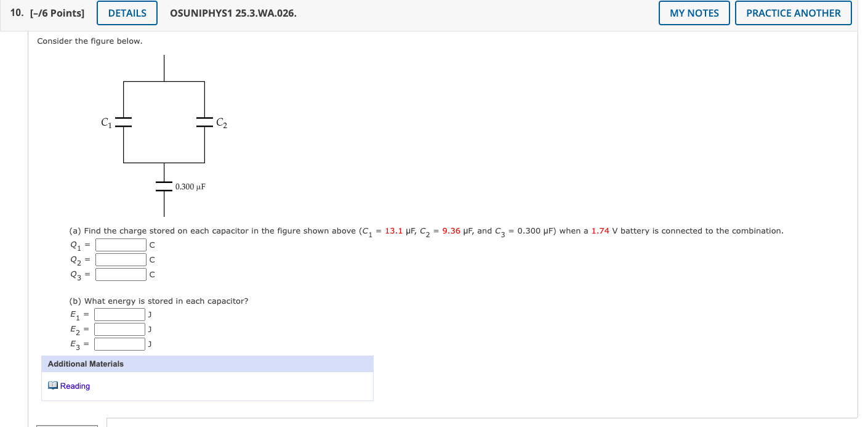The height and width of the screenshot is (427, 868).
Task: Click inside the E1 energy field
Action: [119, 314]
